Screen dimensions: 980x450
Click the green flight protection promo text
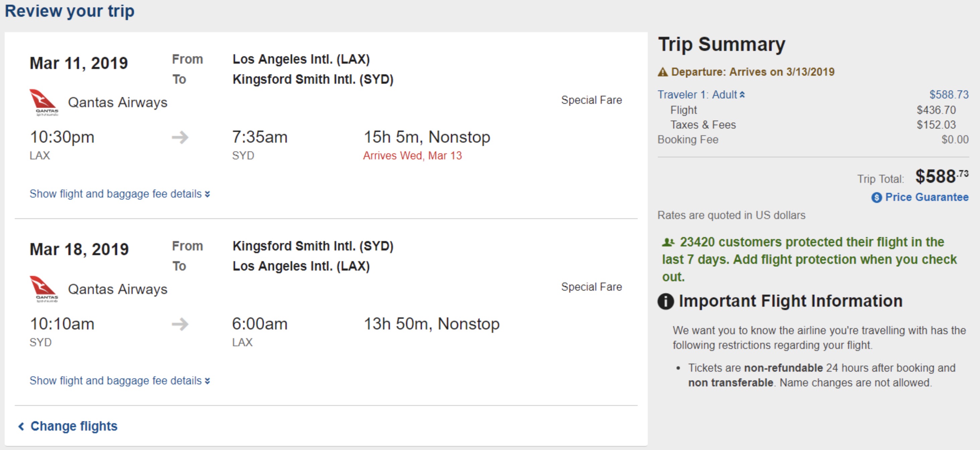coord(809,259)
